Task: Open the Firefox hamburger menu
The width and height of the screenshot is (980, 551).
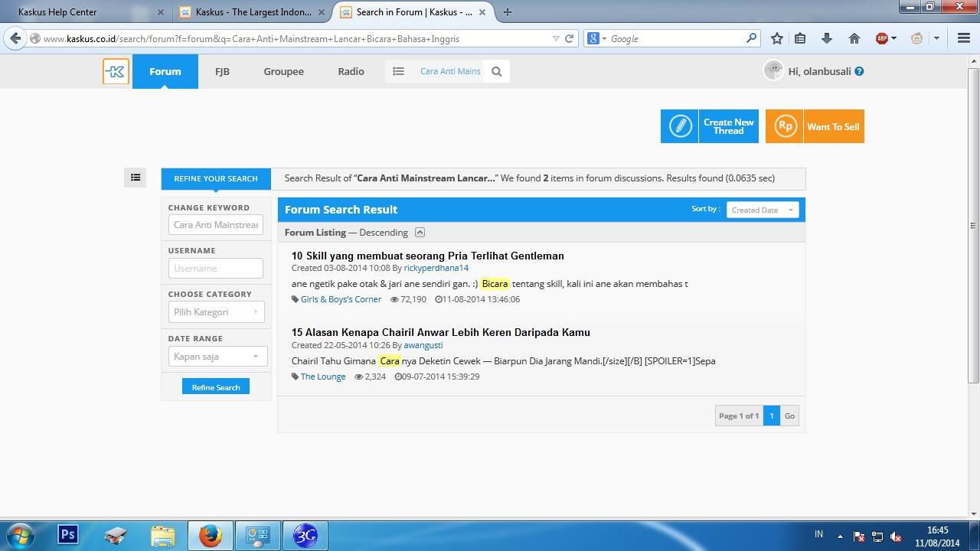Action: pos(964,38)
